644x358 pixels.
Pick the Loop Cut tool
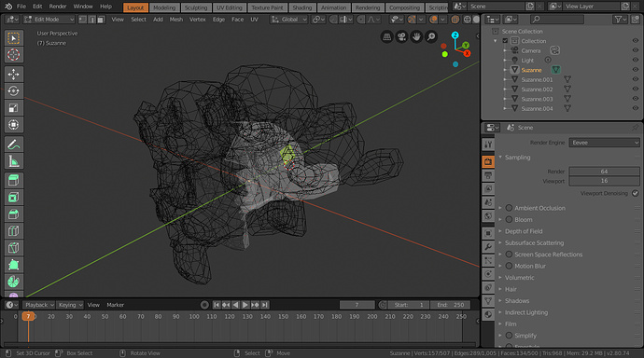[x=13, y=231]
